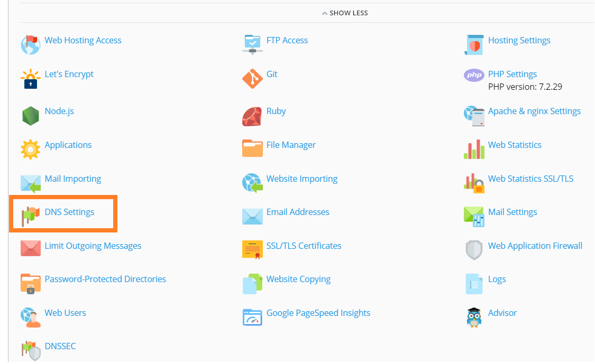Open the DNSSEC link
The width and height of the screenshot is (595, 364).
click(x=60, y=346)
